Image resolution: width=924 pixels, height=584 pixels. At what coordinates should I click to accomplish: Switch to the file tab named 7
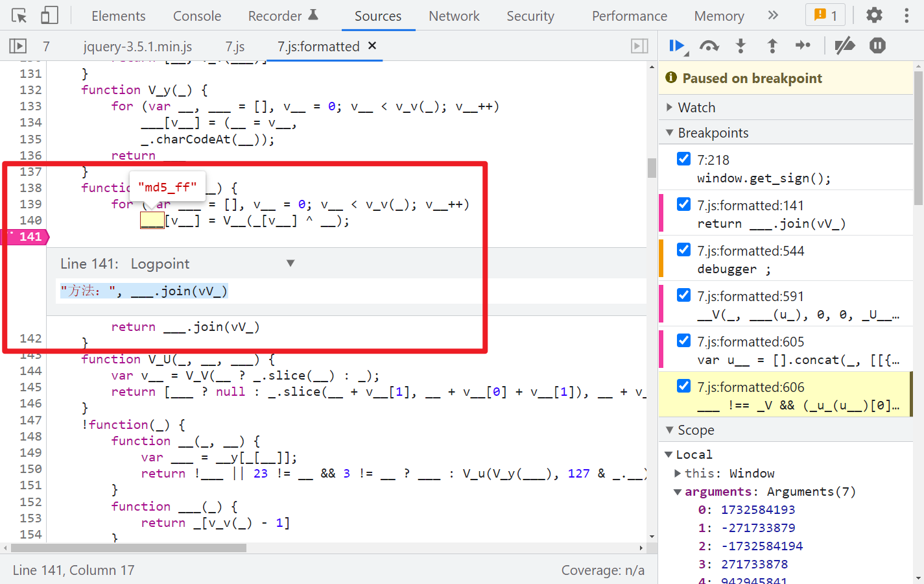46,47
